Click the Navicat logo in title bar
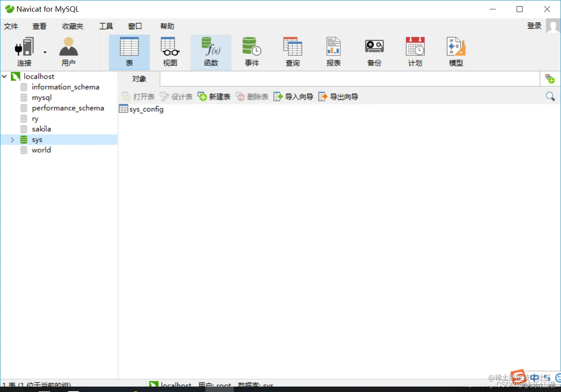 click(9, 9)
